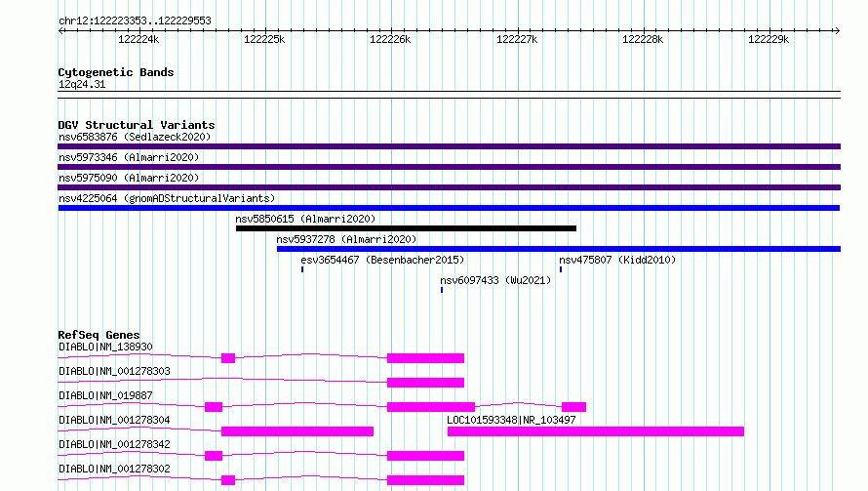Open DIABLO|NM_138930 transcript label
Image resolution: width=868 pixels, height=491 pixels.
click(105, 347)
